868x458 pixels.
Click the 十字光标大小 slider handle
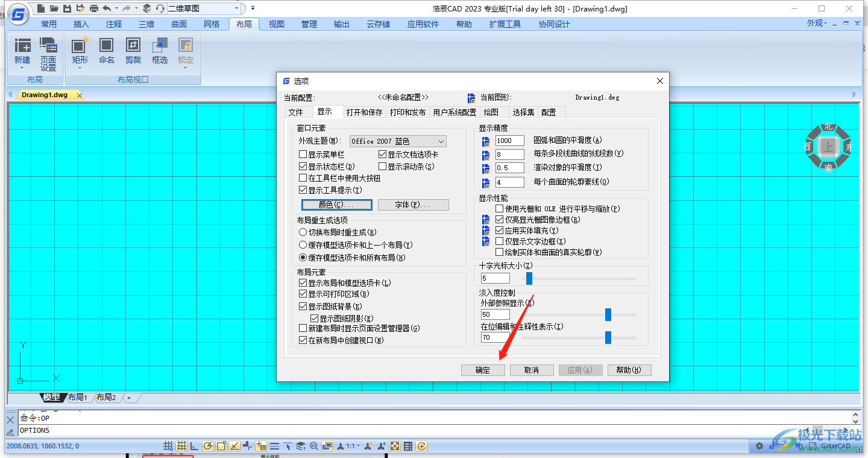529,278
